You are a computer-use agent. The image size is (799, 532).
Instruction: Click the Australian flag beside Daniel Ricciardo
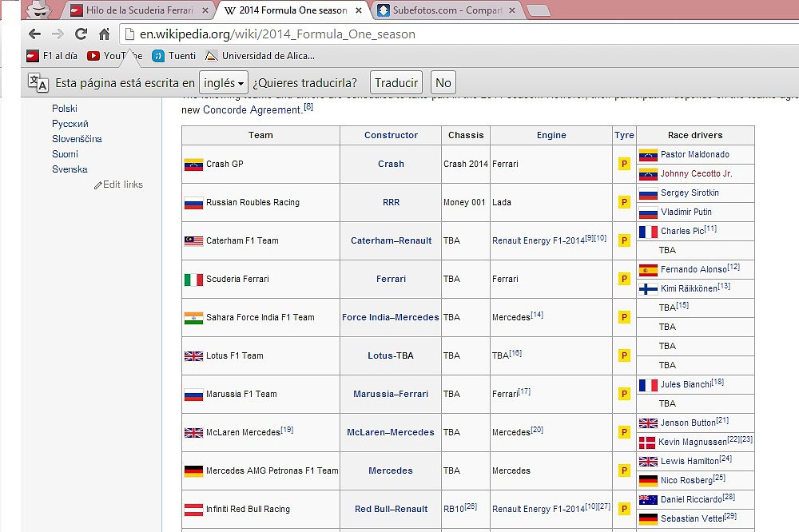[x=648, y=500]
